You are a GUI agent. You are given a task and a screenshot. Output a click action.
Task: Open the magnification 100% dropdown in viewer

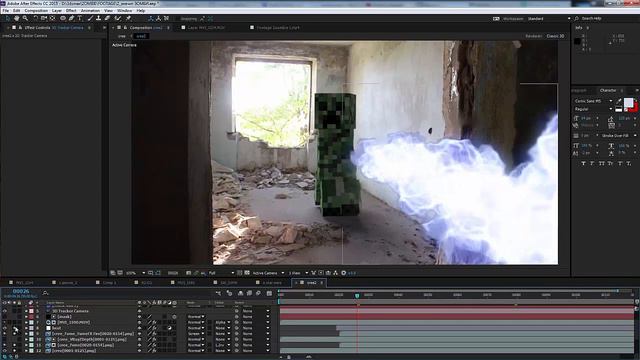coord(136,273)
